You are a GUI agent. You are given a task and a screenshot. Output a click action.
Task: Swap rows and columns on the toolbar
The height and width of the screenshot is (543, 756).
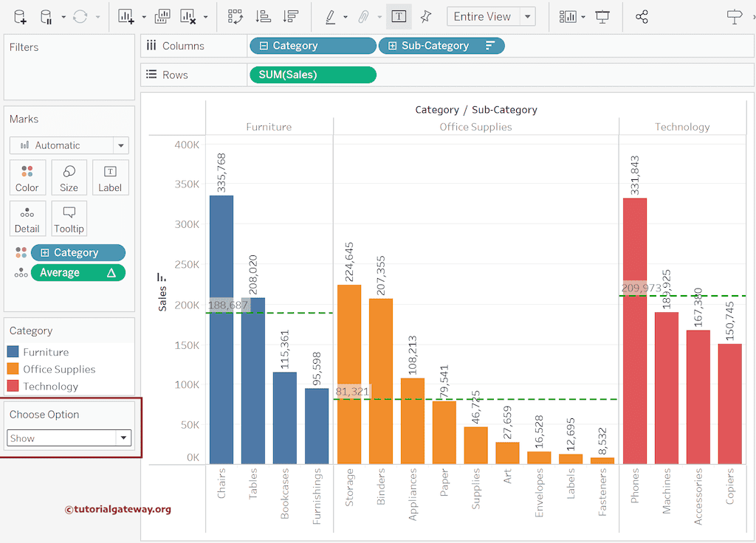pos(236,15)
